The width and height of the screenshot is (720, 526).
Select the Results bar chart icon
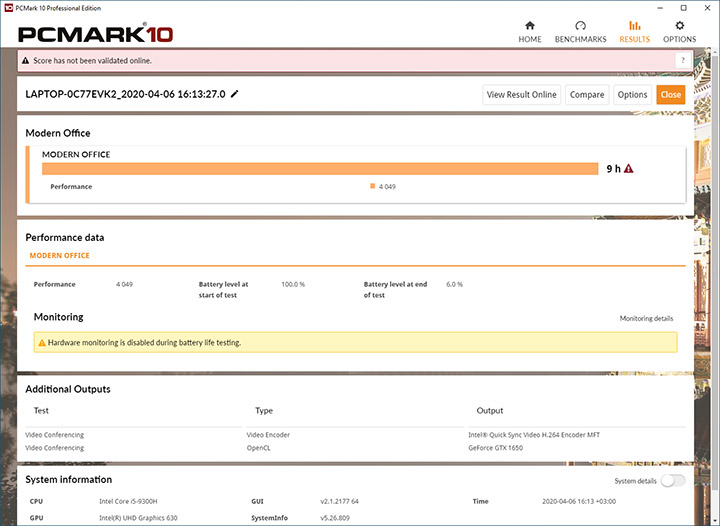coord(635,25)
